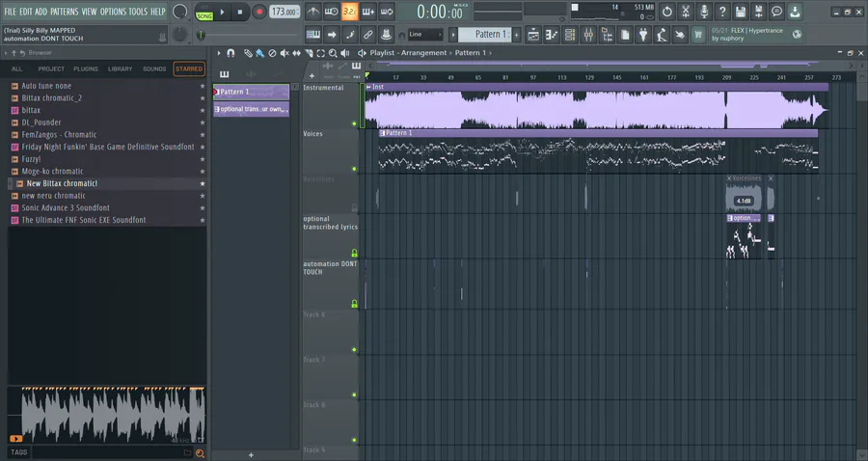
Task: Toggle multilink to controllers icon
Action: coord(387,35)
